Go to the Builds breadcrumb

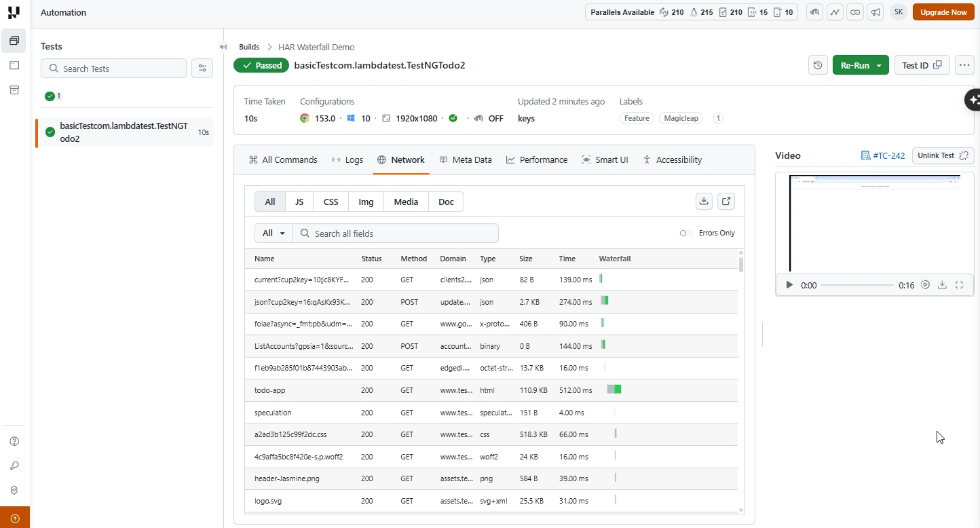(x=249, y=47)
